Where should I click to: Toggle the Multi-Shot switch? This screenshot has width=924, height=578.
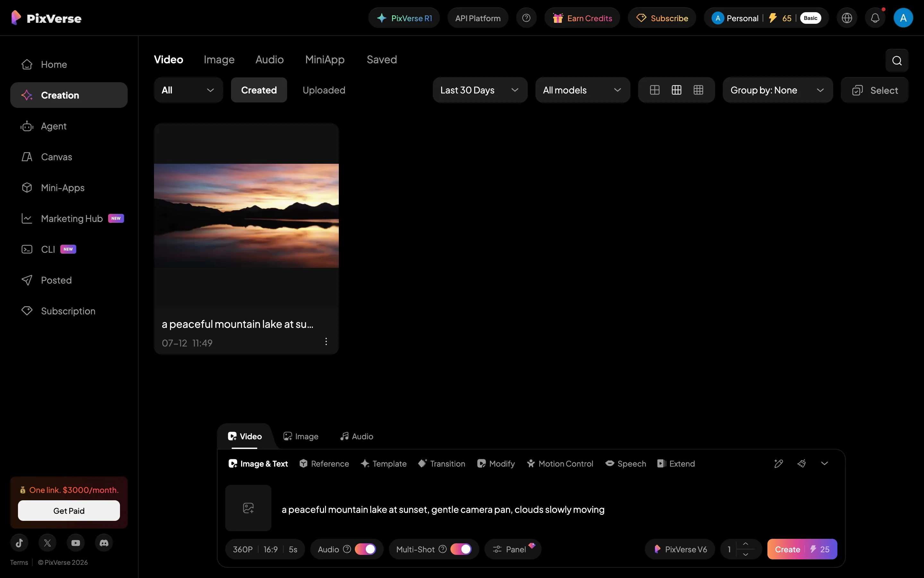[461, 549]
